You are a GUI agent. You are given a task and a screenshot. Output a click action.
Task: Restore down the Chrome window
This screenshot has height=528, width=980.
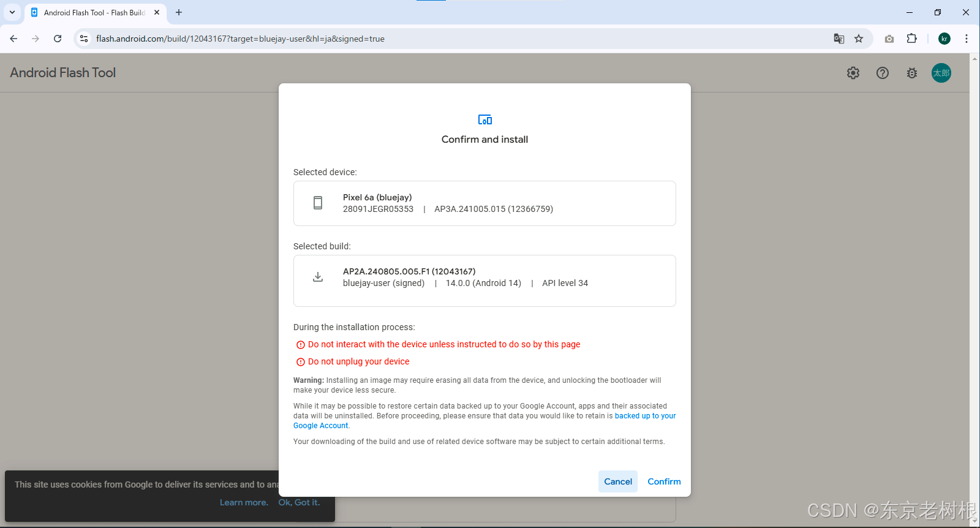click(938, 12)
